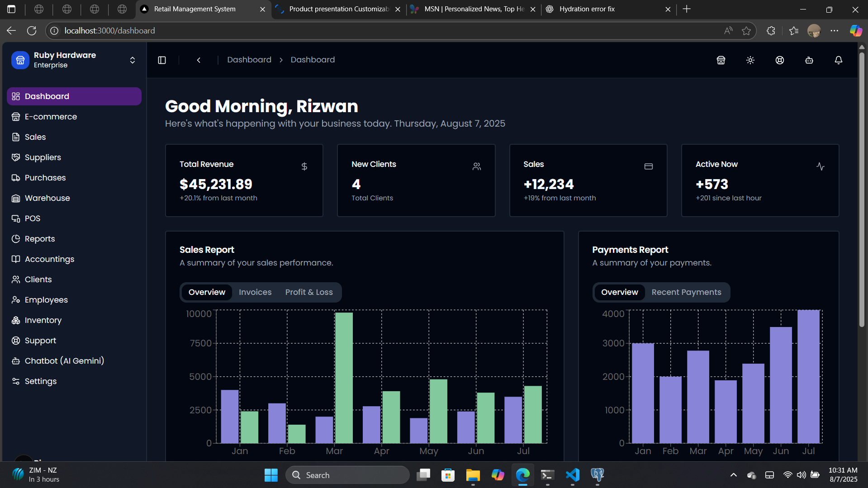This screenshot has width=868, height=488.
Task: Click the address bar URL
Action: pos(110,31)
